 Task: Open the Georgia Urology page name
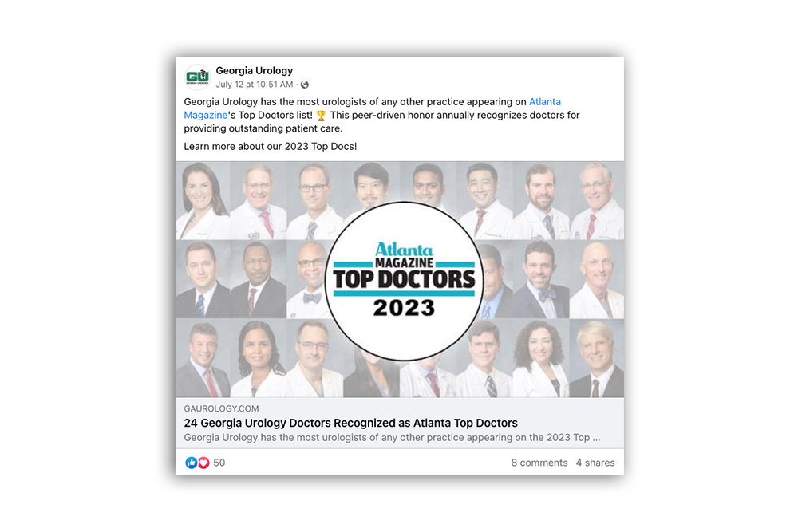click(255, 70)
